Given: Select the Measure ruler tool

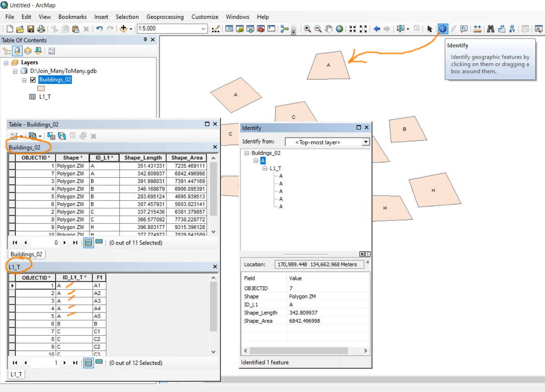Looking at the screenshot, I should [x=477, y=29].
